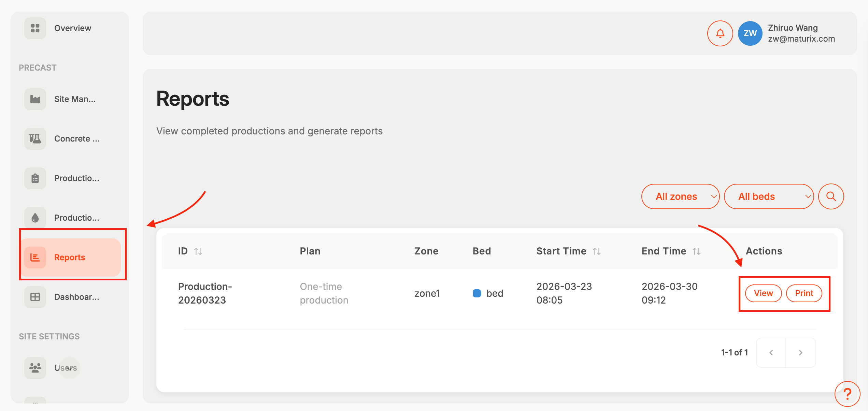868x411 pixels.
Task: Select Users under Site Settings
Action: pyautogui.click(x=65, y=368)
